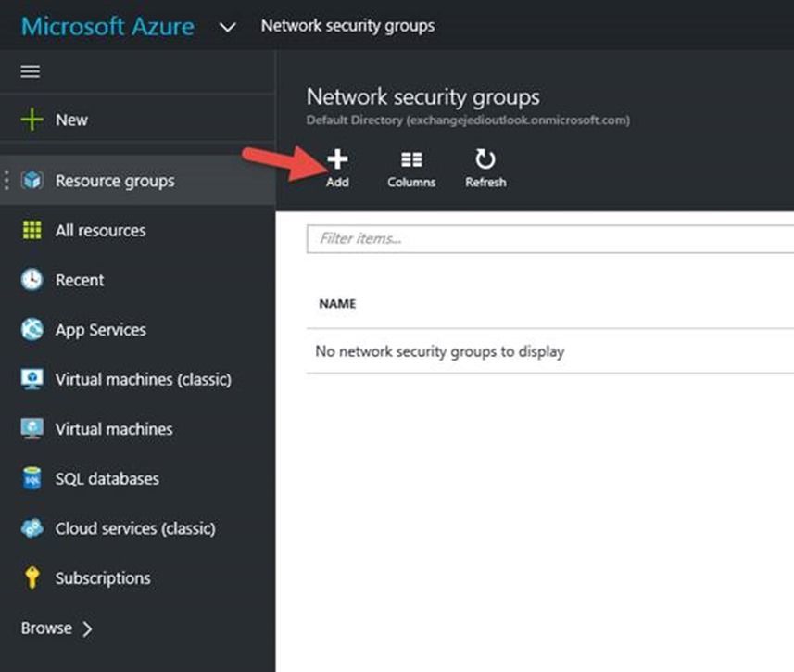Expand the Microsoft Azure dropdown chevron

228,27
